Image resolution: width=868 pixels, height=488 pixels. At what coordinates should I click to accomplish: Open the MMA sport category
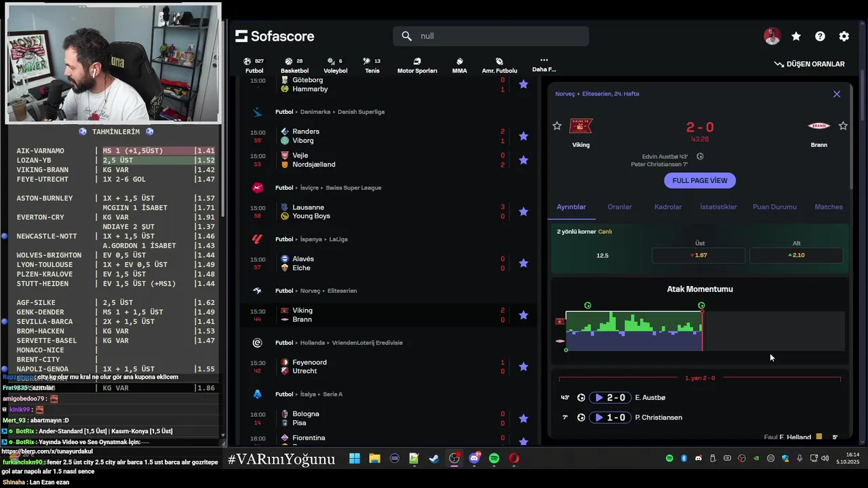pyautogui.click(x=459, y=65)
